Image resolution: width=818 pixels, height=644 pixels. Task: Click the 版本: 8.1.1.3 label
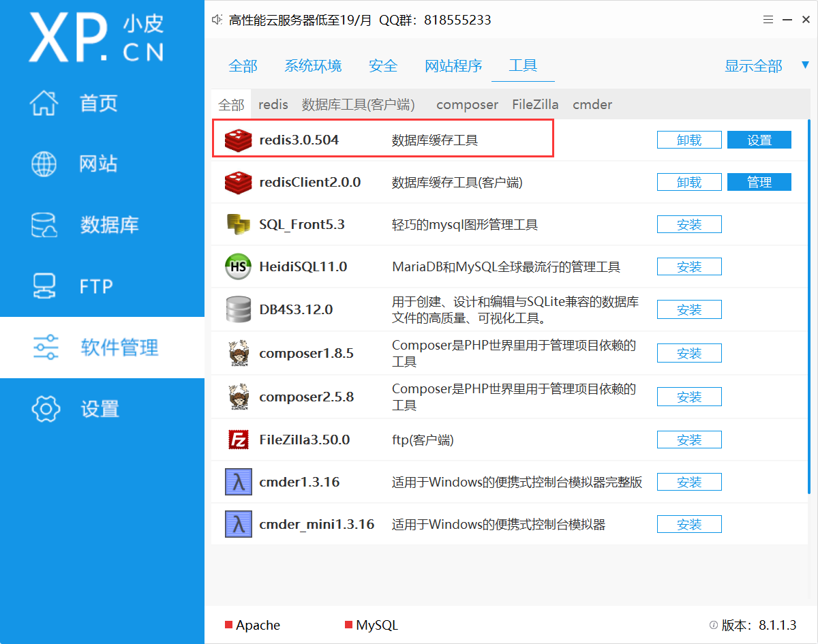(759, 625)
